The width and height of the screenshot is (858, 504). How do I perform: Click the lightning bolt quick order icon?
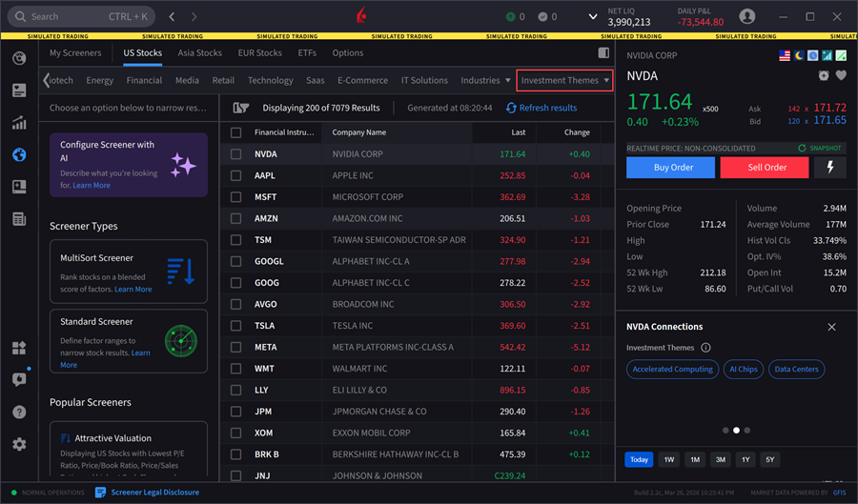pyautogui.click(x=829, y=167)
